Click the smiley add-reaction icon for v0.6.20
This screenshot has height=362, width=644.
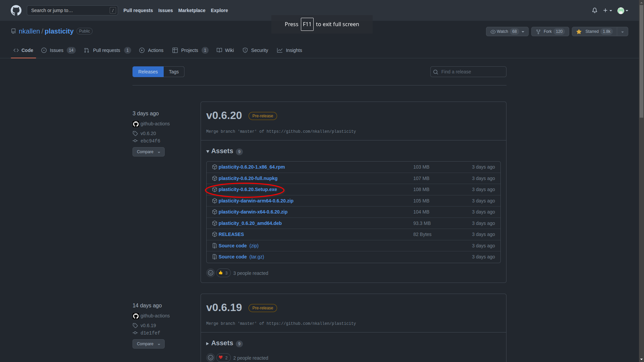pyautogui.click(x=211, y=273)
